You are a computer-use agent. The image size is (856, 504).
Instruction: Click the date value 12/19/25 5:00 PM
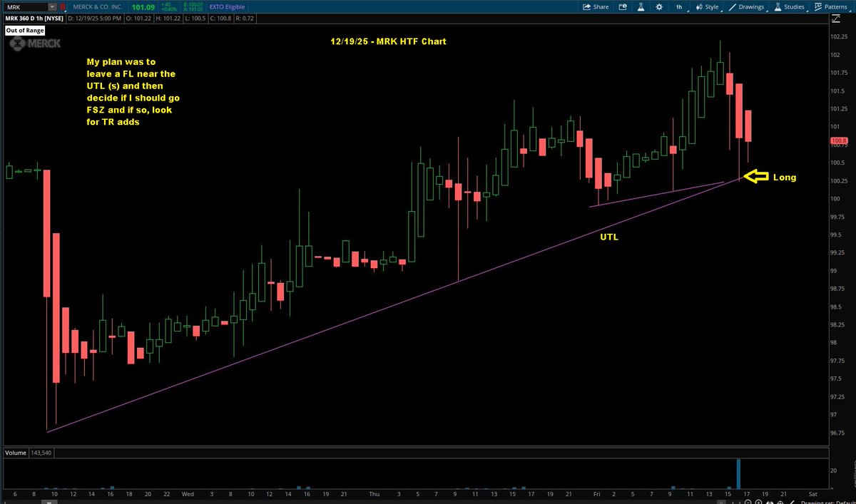tap(96, 18)
